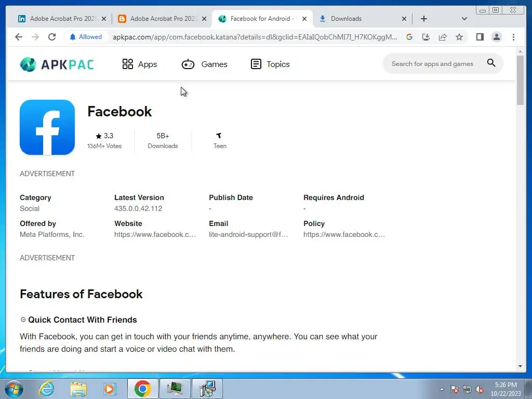Click Meta Platforms, Inc. developer name
The image size is (532, 399).
click(52, 234)
